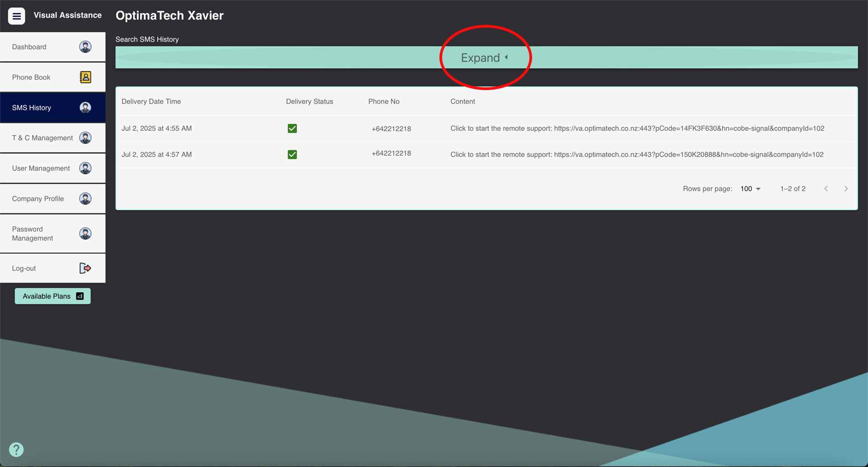868x467 pixels.
Task: Click the date Jul 2, 2025 at 4:55 AM
Action: (156, 129)
